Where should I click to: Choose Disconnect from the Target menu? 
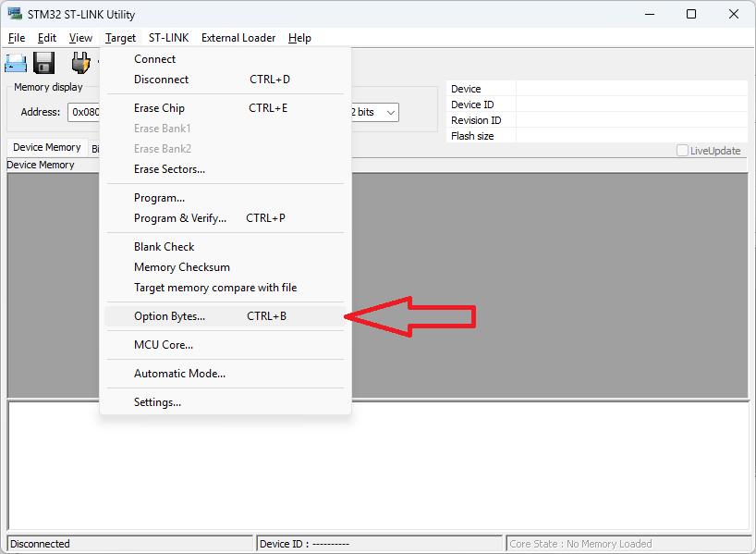pos(226,80)
